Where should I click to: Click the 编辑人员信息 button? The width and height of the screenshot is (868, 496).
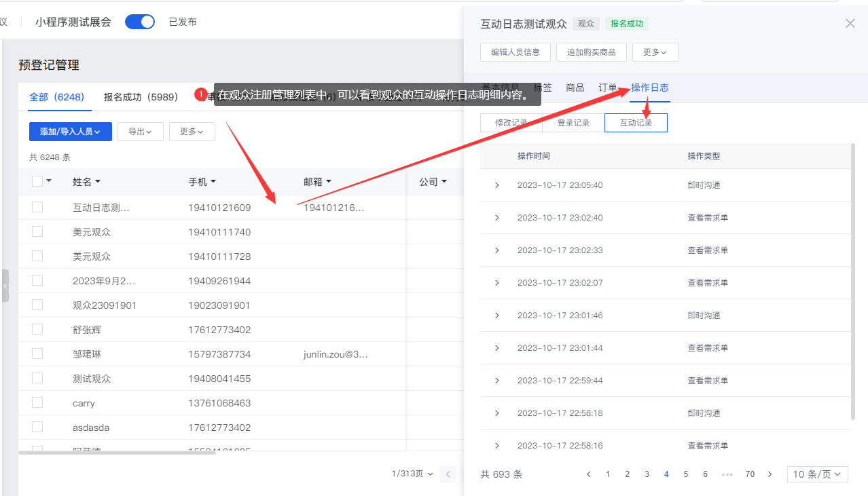(515, 52)
